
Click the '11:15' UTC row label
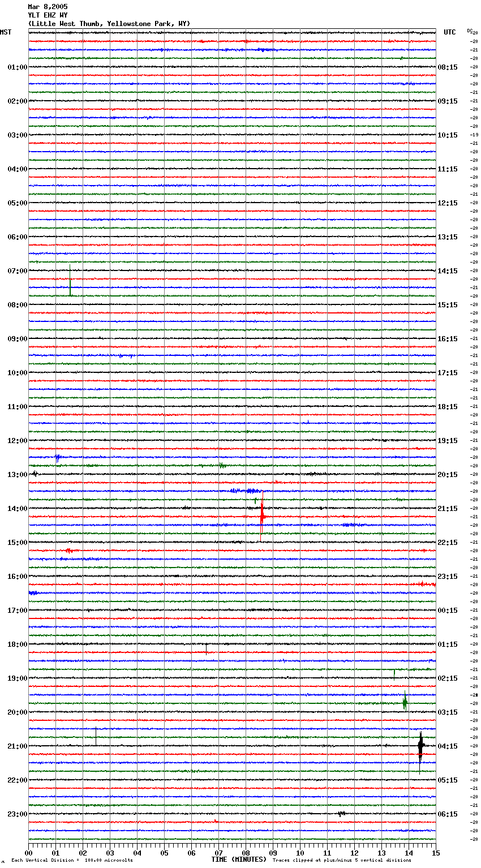pos(448,169)
